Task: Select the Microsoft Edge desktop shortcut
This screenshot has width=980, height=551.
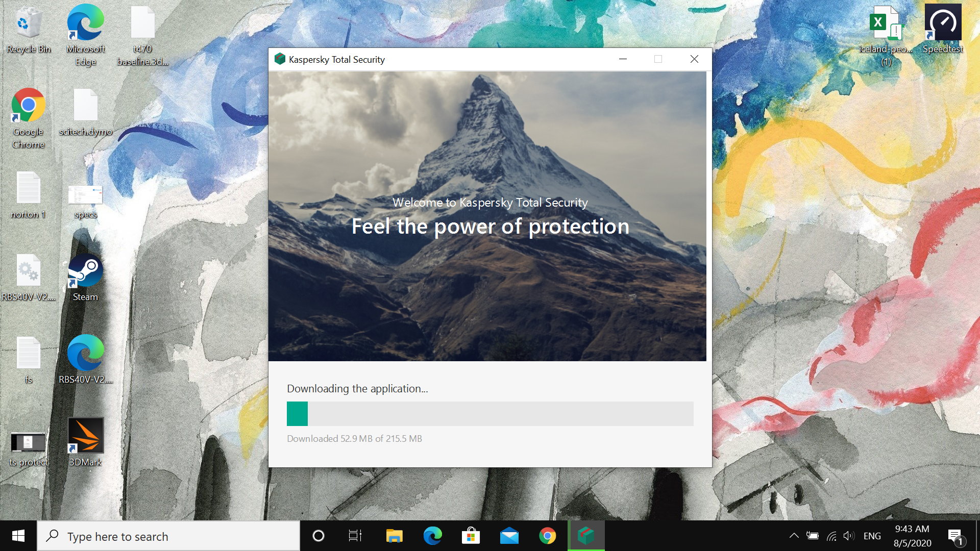Action: [86, 36]
